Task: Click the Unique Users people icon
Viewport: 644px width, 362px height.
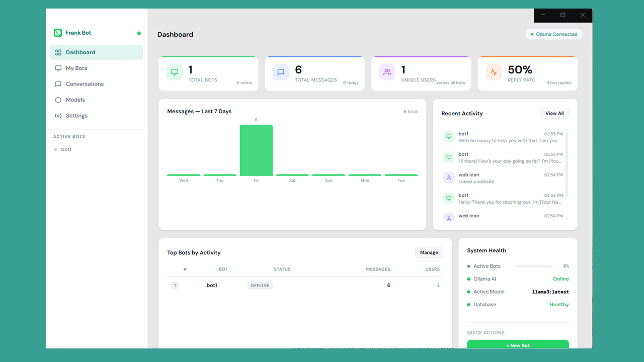Action: (387, 72)
